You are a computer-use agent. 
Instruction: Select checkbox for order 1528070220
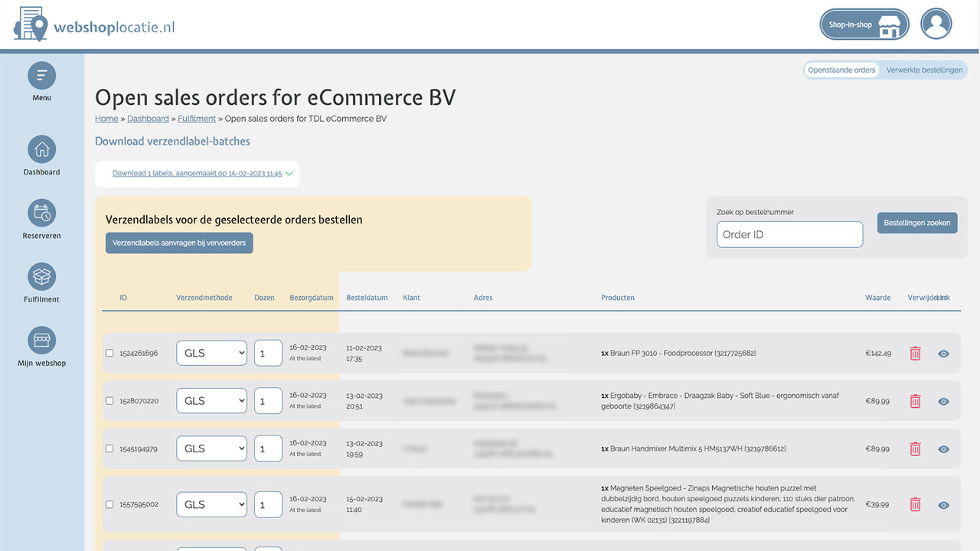point(109,400)
